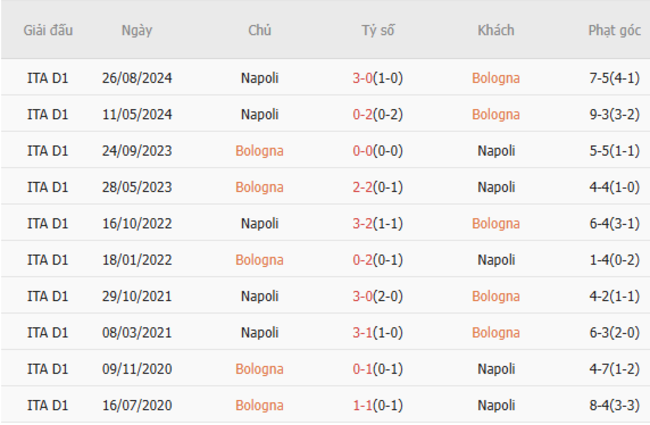Open Bologna away team on 29/10/2021
This screenshot has width=650, height=425.
click(496, 296)
